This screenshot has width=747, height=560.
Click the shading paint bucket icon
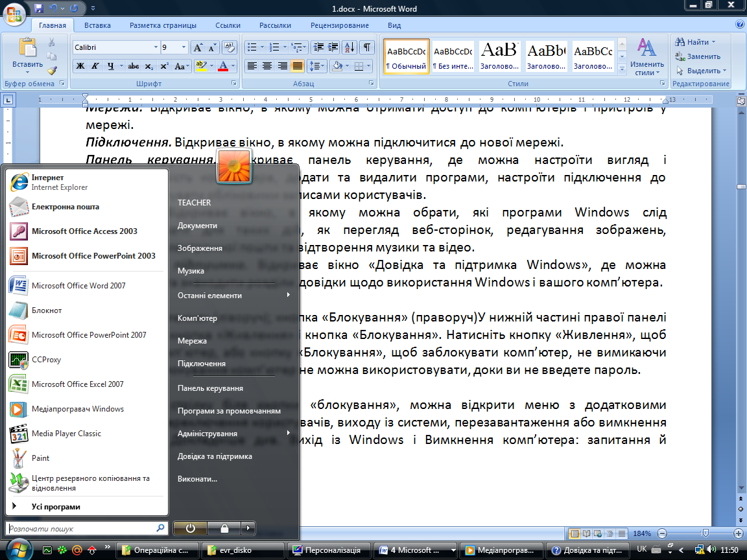(337, 66)
